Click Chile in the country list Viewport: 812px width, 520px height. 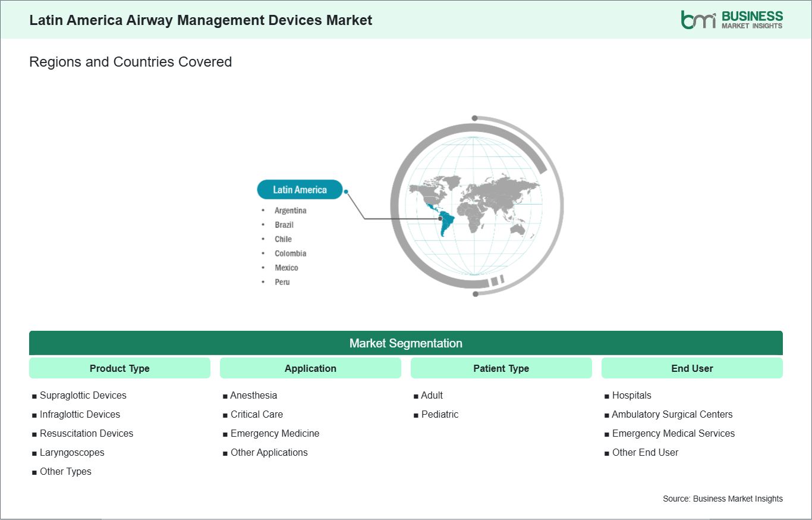(x=283, y=239)
